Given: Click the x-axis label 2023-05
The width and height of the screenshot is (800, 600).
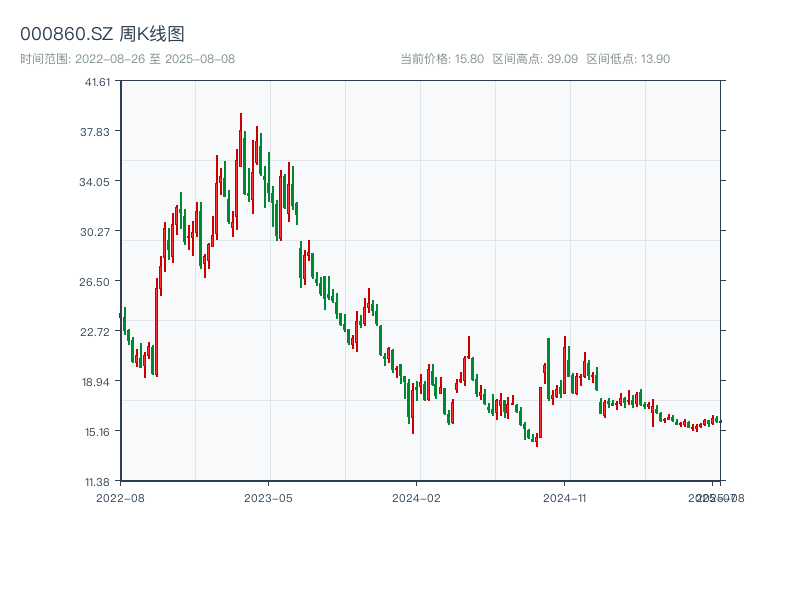Looking at the screenshot, I should (268, 498).
